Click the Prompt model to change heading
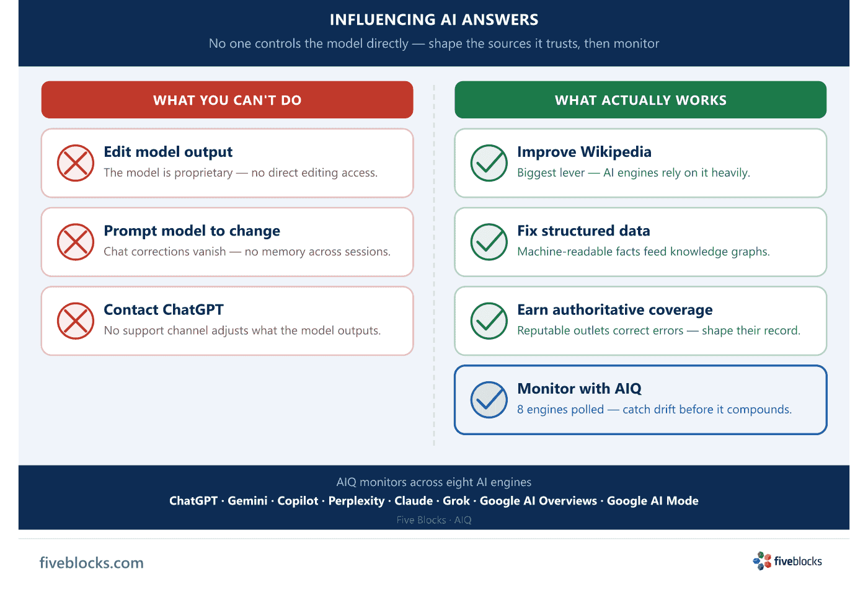Viewport: 868px width, 592px height. click(192, 231)
